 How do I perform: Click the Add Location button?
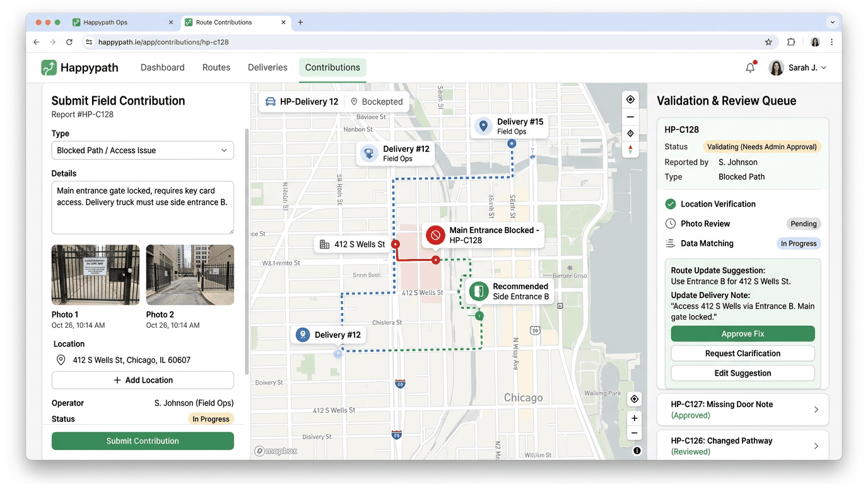pyautogui.click(x=143, y=380)
